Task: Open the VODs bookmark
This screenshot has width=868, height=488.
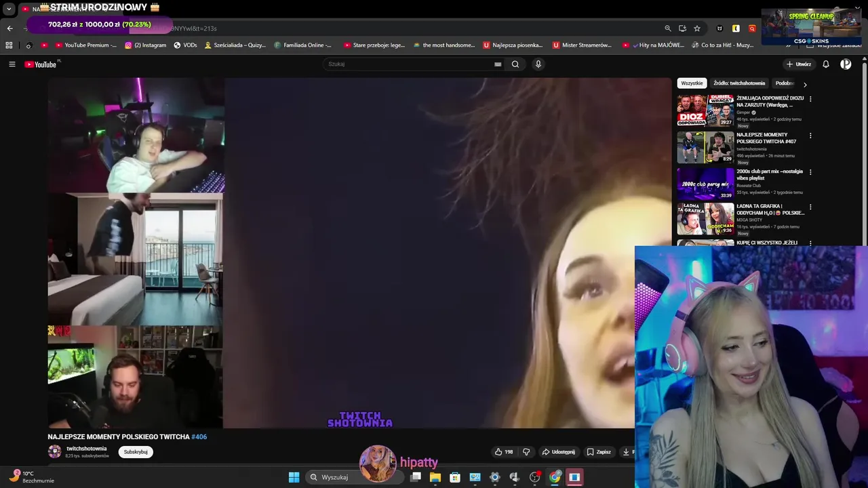Action: coord(185,45)
